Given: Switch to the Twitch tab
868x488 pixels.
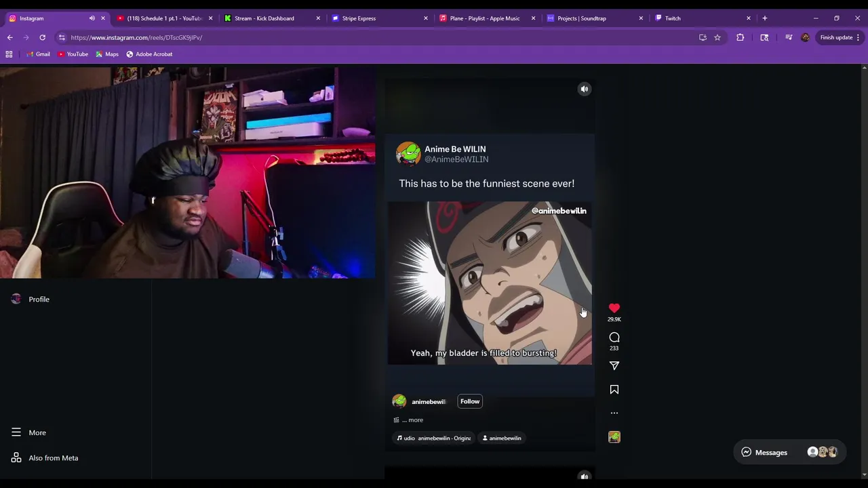Looking at the screenshot, I should click(x=701, y=18).
